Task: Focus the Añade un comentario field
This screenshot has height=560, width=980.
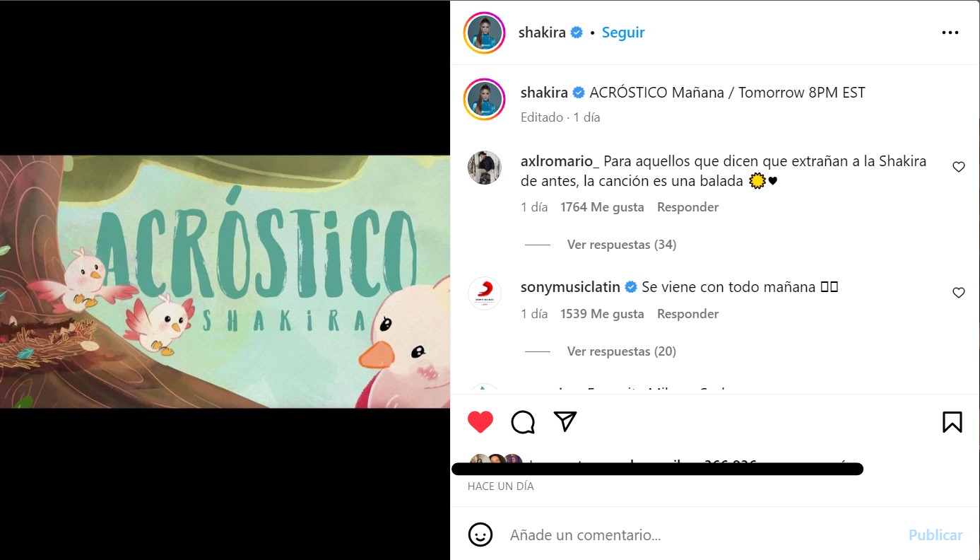Action: click(x=703, y=535)
